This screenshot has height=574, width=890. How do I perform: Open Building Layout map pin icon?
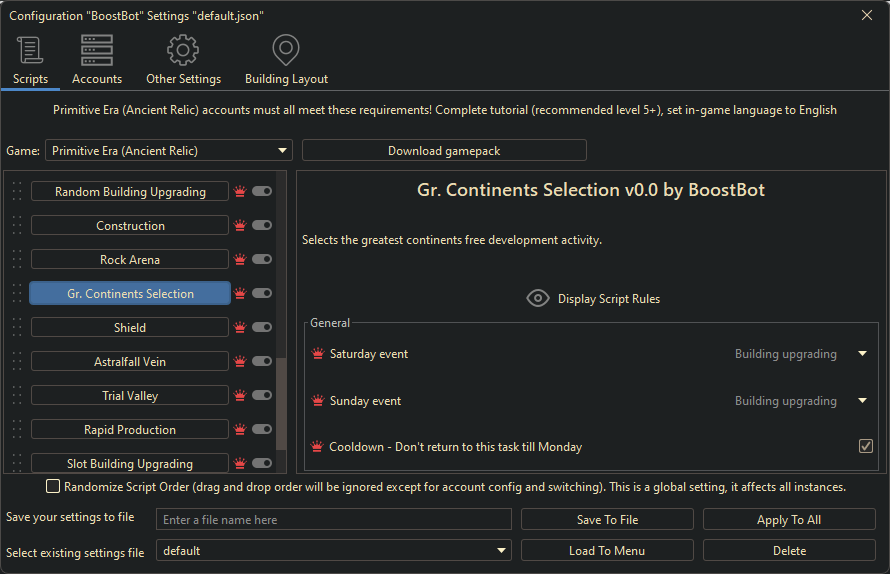pos(286,50)
